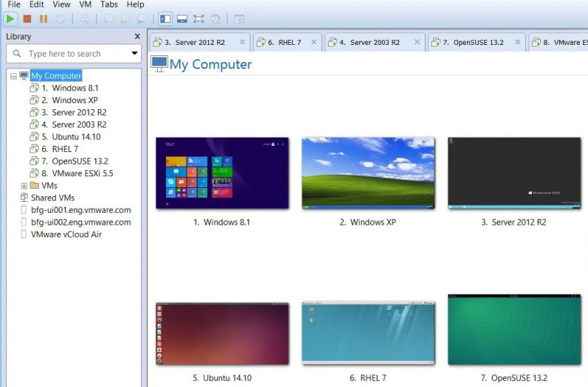Open the Help menu
This screenshot has height=387, width=588.
click(x=136, y=5)
